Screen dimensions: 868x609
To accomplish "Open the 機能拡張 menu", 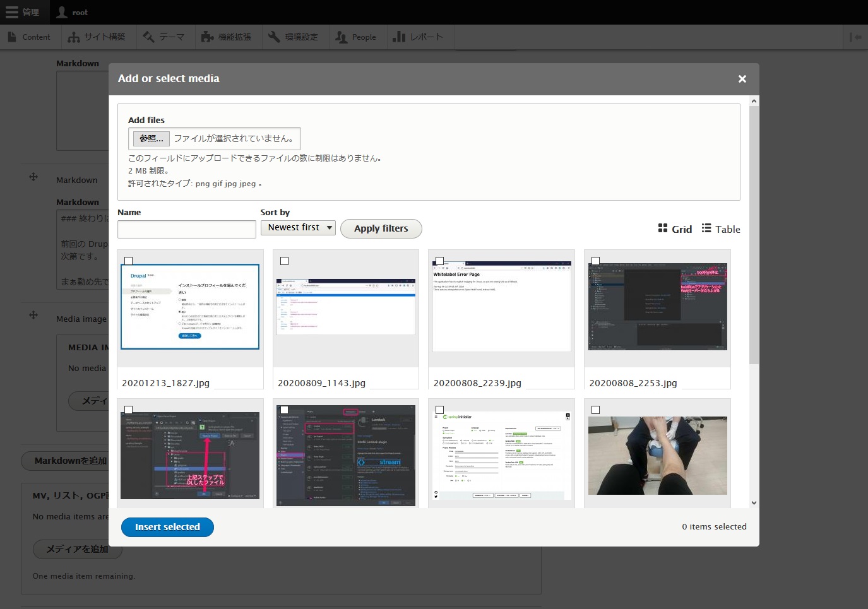I will 226,37.
